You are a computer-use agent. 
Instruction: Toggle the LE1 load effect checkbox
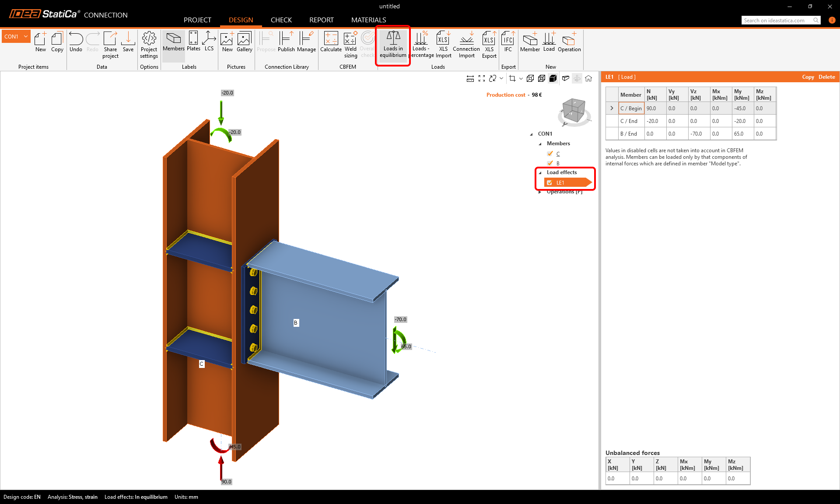(x=549, y=183)
